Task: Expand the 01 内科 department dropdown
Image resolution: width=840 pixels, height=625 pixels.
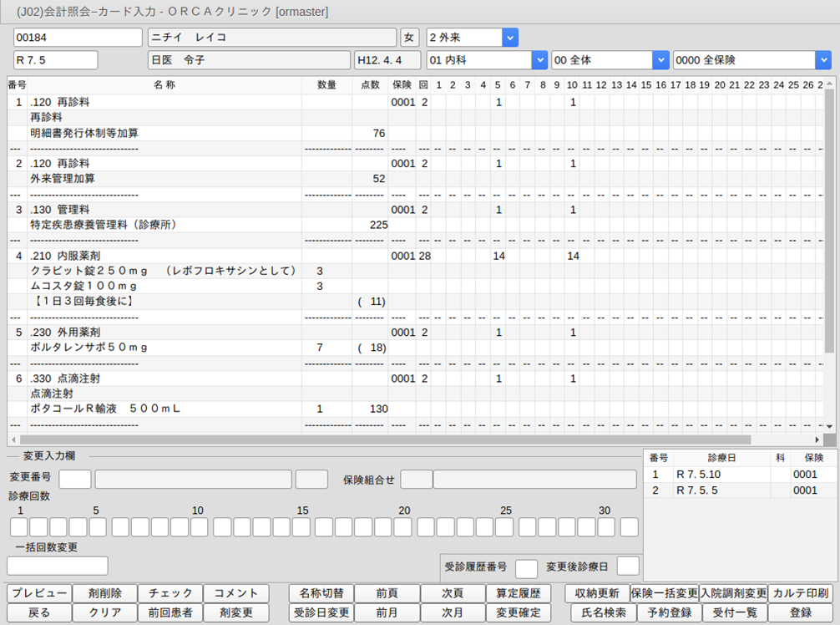Action: pos(539,60)
